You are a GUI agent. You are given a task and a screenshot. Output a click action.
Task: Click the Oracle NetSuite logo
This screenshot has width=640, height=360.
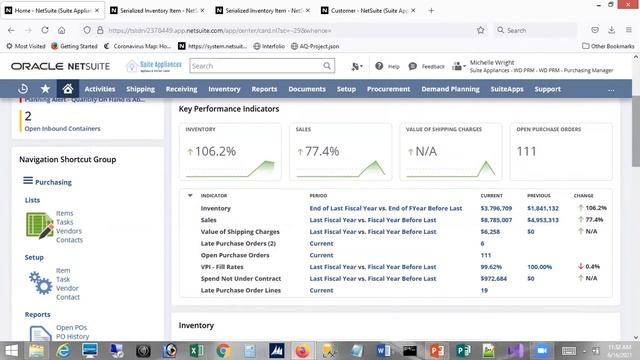click(x=60, y=66)
